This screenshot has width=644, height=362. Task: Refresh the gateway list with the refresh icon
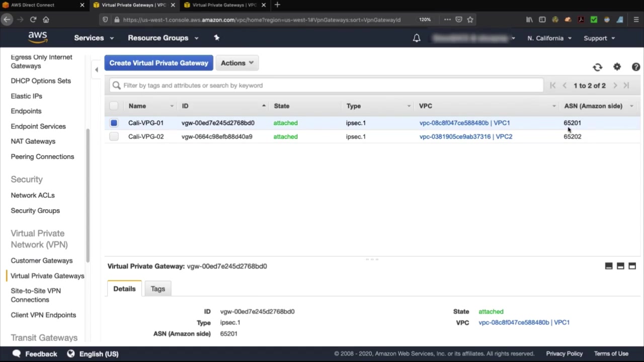(x=597, y=67)
